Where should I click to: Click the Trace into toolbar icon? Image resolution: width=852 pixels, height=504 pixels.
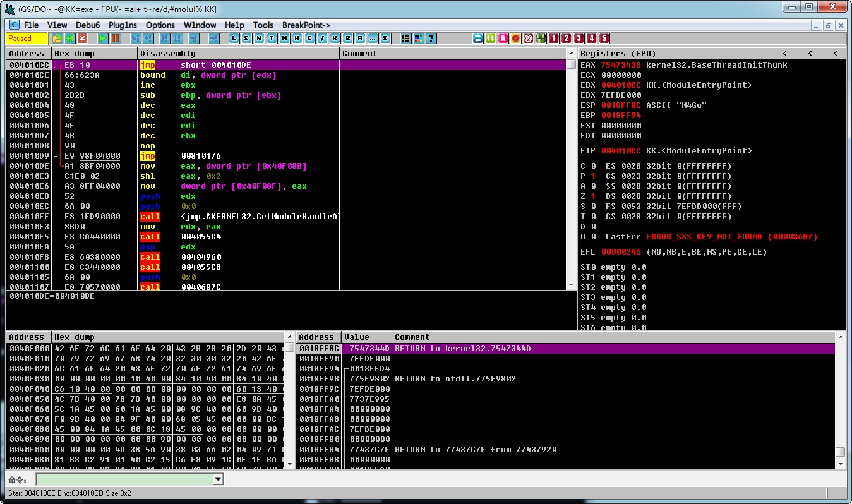click(x=165, y=39)
